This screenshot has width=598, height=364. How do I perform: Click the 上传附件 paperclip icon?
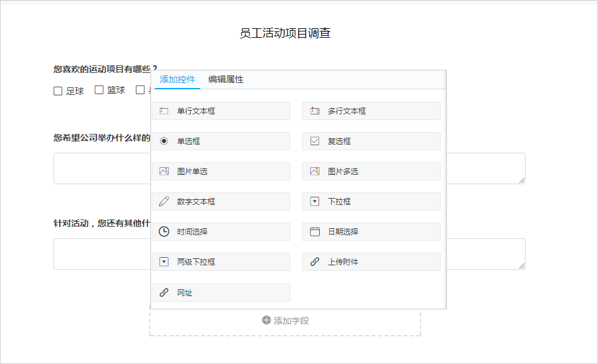(x=315, y=262)
